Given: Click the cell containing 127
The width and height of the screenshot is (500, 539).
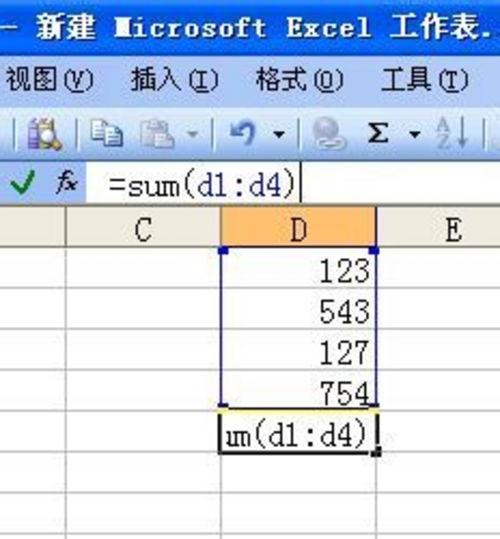Looking at the screenshot, I should [x=298, y=349].
